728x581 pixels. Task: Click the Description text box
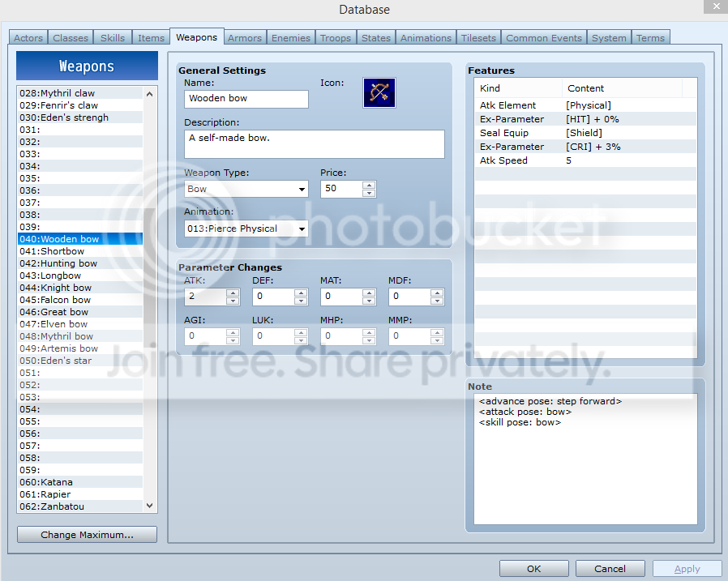[315, 144]
